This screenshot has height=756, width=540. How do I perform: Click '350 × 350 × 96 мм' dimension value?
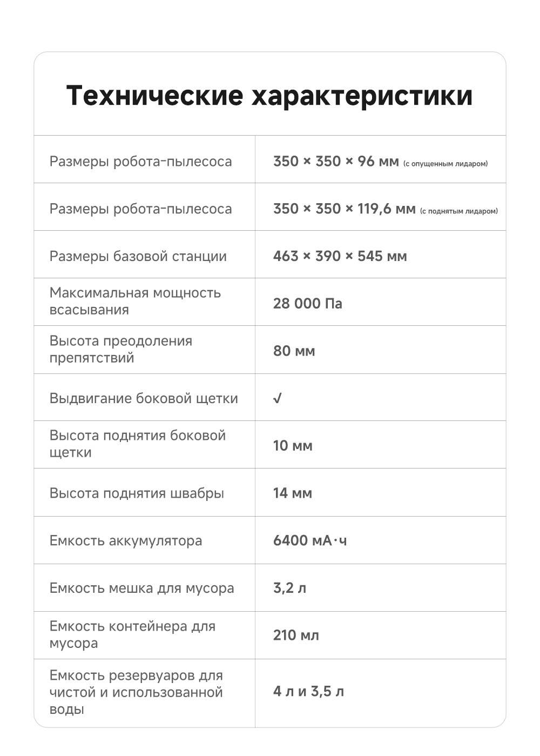(x=336, y=161)
